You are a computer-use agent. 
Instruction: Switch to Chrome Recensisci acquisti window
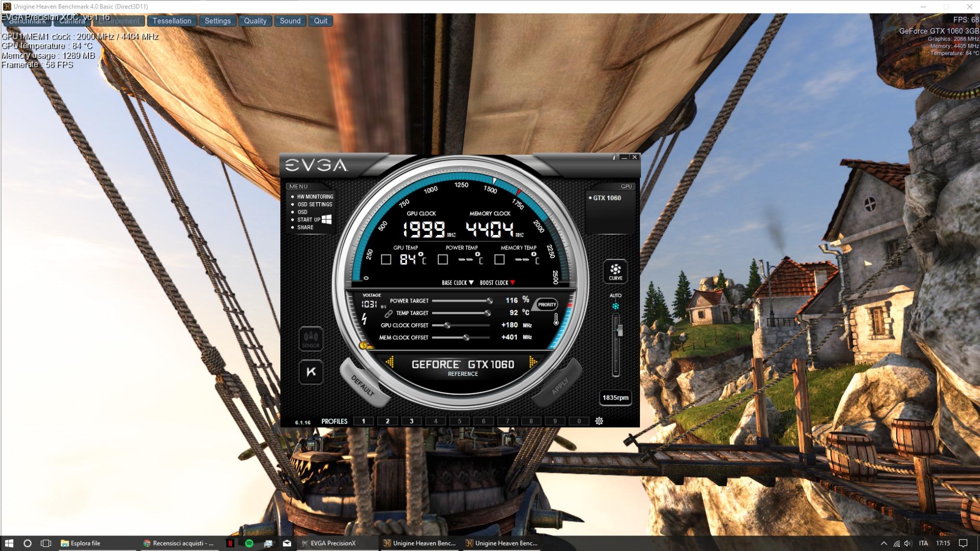click(179, 543)
